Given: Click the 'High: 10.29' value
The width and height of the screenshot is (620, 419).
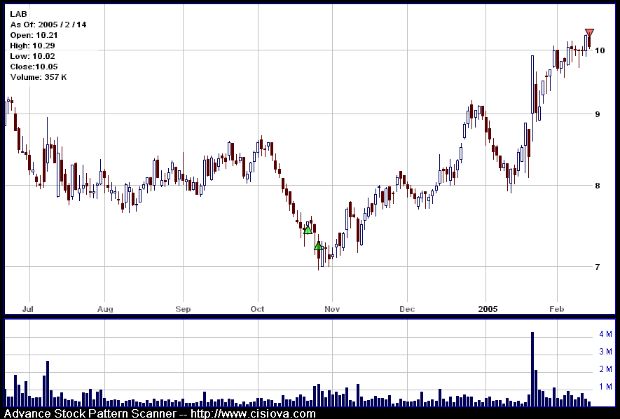Looking at the screenshot, I should click(x=32, y=46).
